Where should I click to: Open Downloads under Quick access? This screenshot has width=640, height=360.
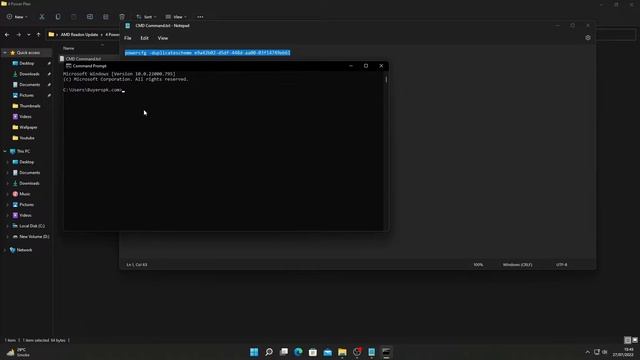click(x=29, y=74)
